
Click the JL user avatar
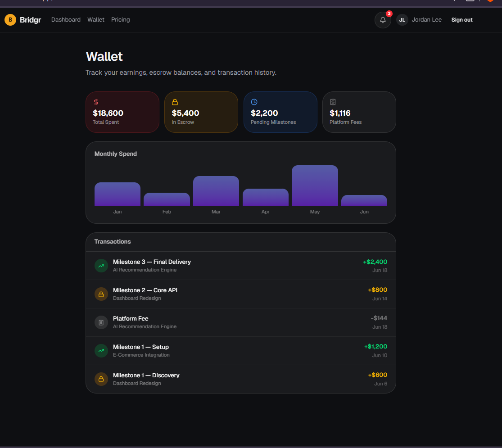click(x=402, y=20)
